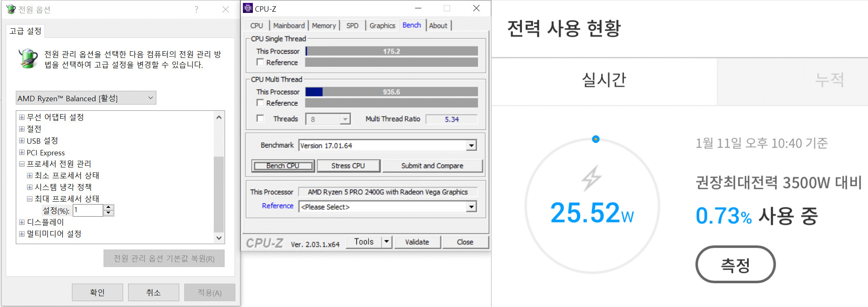
Task: Click the large power plan battery icon
Action: point(28,58)
